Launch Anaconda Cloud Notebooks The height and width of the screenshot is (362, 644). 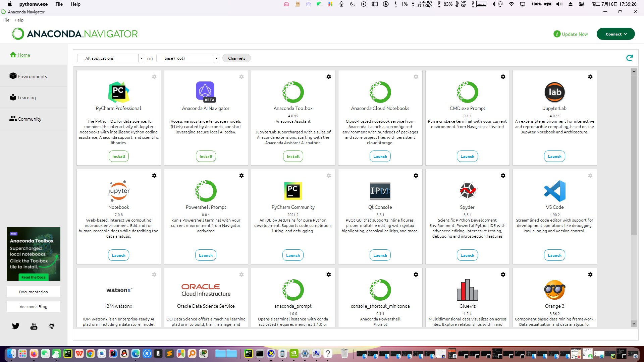pos(380,157)
